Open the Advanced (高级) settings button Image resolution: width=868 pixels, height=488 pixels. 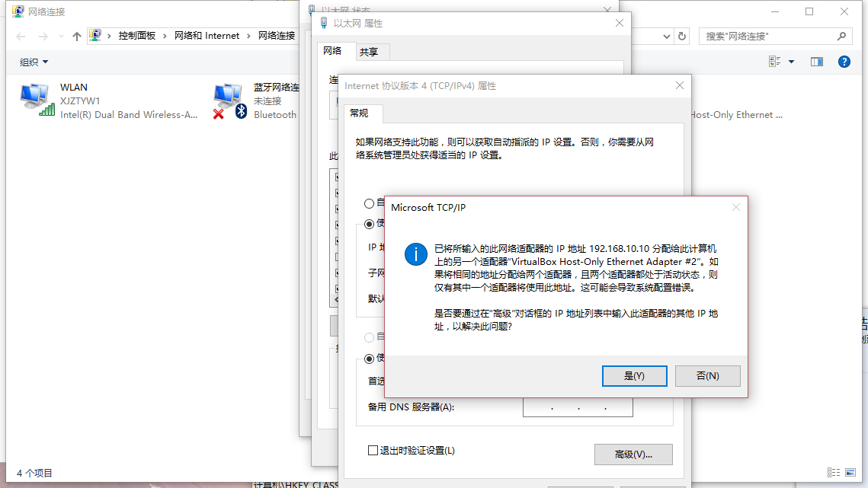pyautogui.click(x=633, y=455)
